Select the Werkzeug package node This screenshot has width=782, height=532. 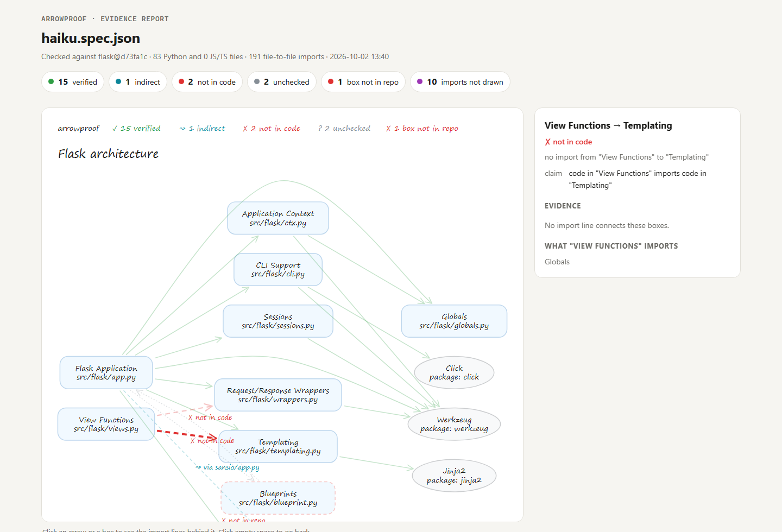(x=454, y=424)
